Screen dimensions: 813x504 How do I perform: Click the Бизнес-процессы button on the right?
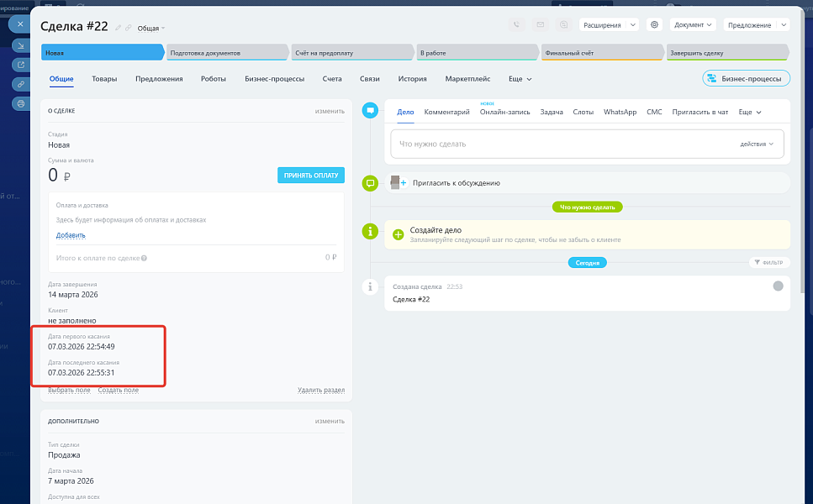point(745,79)
